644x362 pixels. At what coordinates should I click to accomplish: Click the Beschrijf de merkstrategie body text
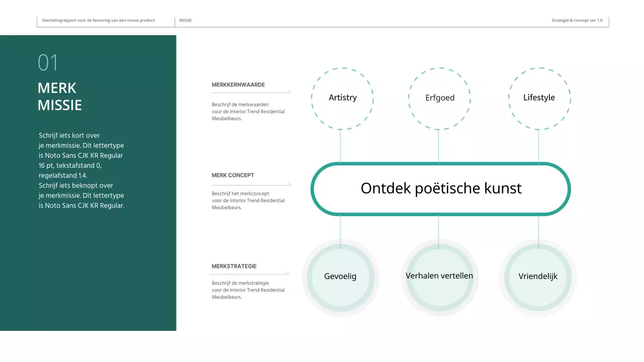point(248,290)
